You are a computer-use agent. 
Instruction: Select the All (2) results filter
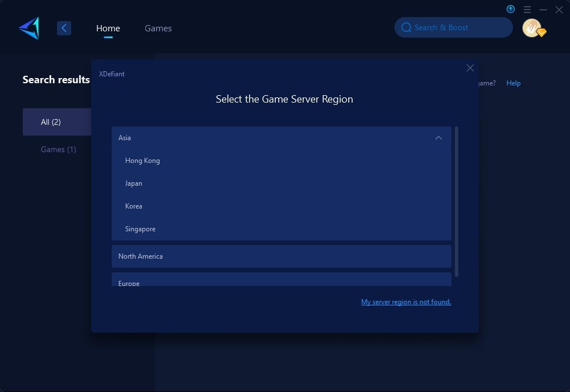(57, 122)
